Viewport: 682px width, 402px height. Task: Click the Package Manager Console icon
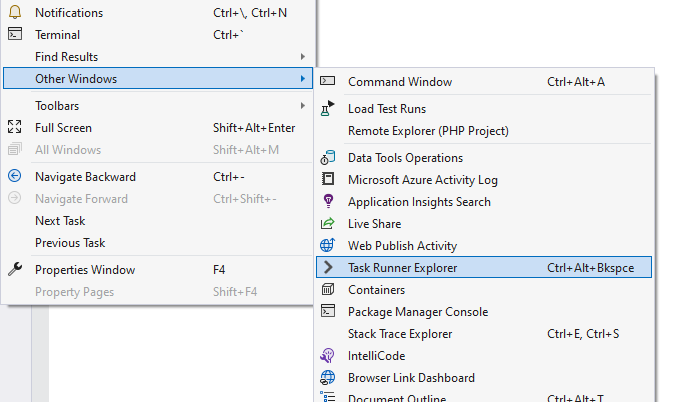328,311
